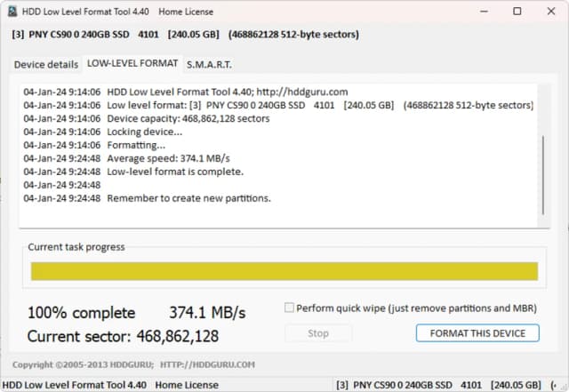
Task: Switch to the Device details tab
Action: (x=46, y=65)
